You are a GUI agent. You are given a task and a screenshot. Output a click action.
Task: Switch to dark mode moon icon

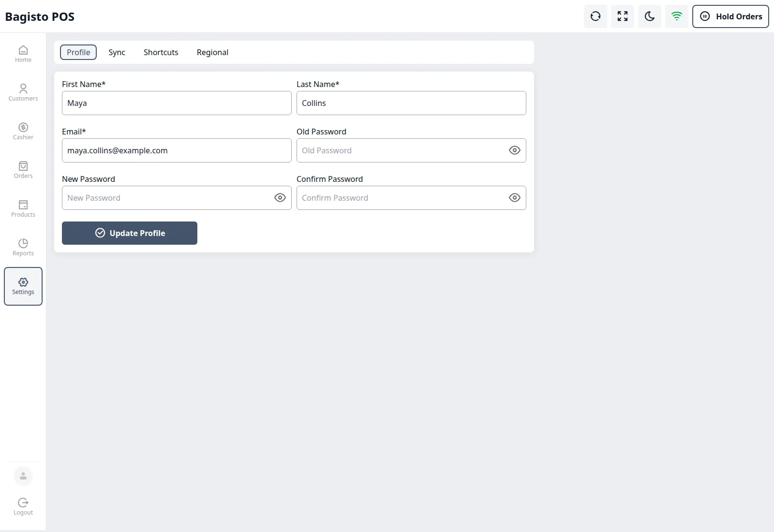coord(650,16)
